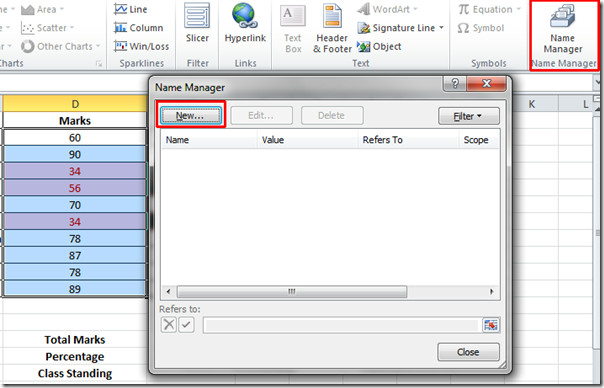Insert a Slicer from the ribbon
604x388 pixels.
pyautogui.click(x=197, y=23)
